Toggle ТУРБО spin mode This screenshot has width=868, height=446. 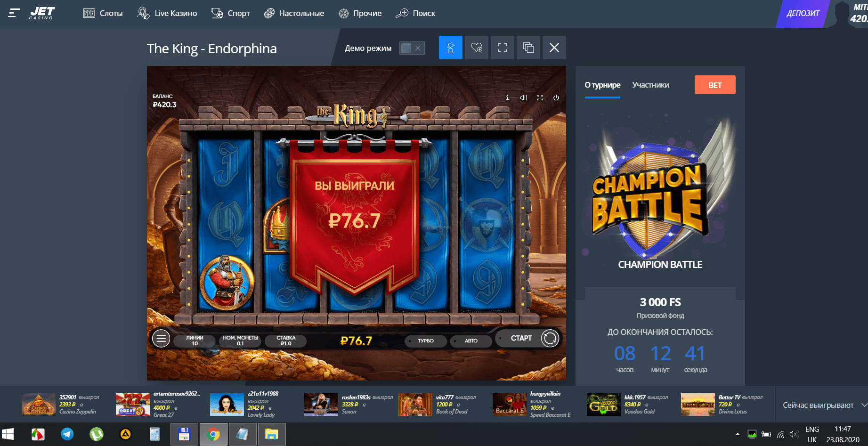pos(425,341)
